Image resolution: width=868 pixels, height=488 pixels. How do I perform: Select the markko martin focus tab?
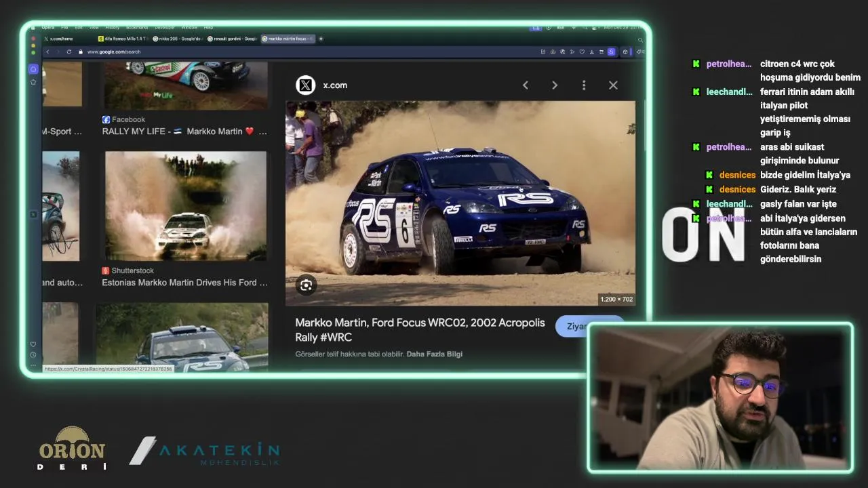click(x=288, y=39)
